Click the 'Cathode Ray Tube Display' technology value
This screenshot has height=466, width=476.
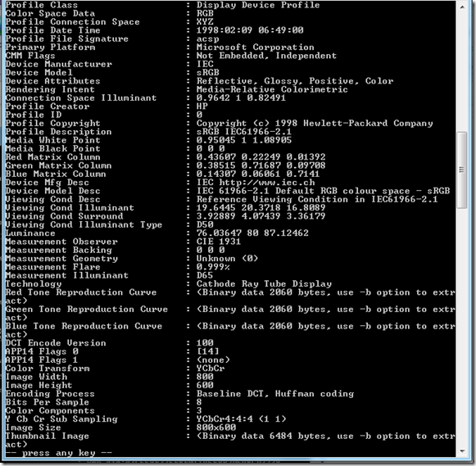pos(264,283)
